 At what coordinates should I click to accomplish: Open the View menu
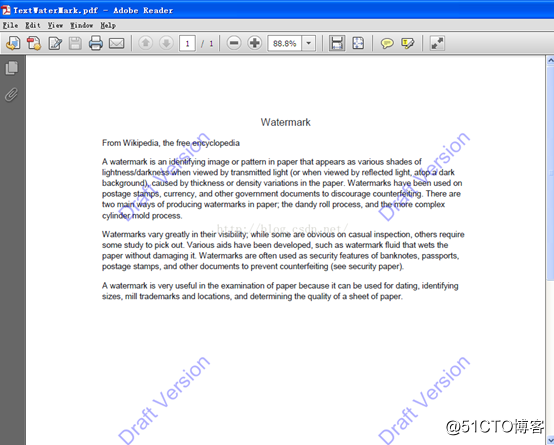click(55, 25)
